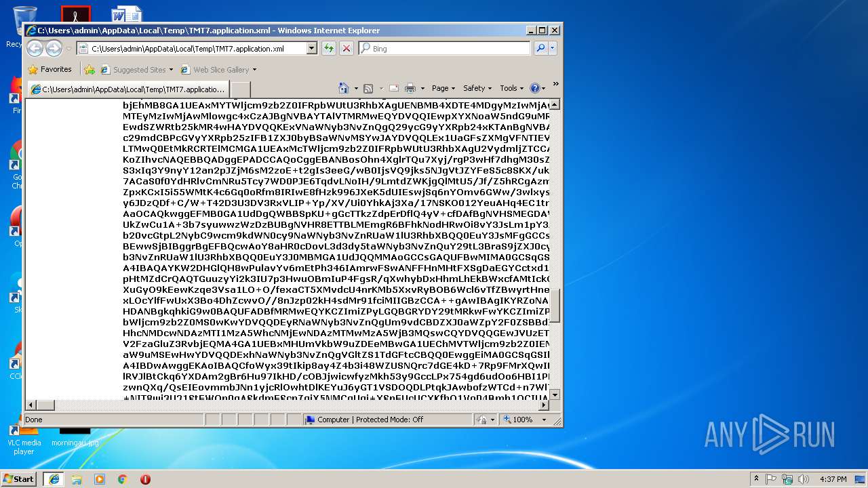Click the vertical scrollbar down arrow
868x488 pixels.
pos(555,394)
